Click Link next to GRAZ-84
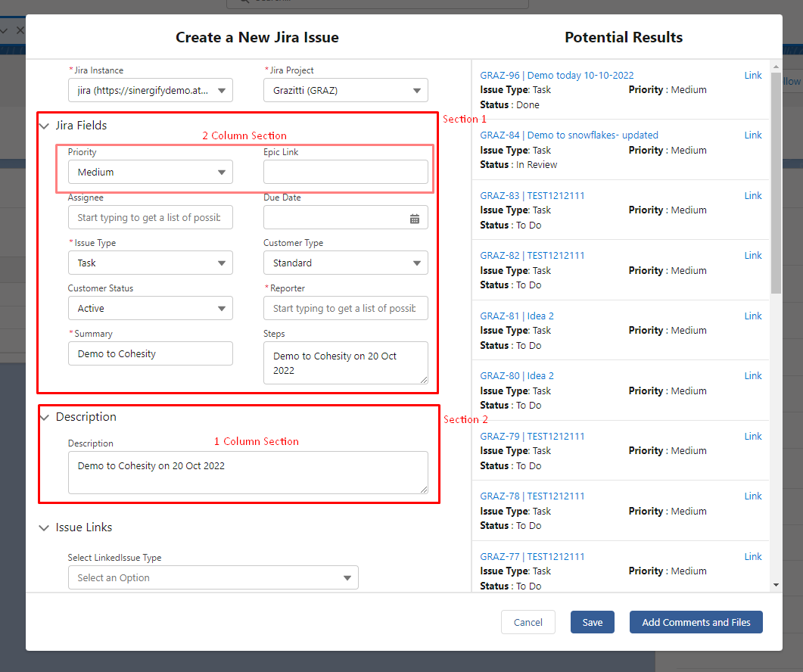This screenshot has height=672, width=803. click(x=753, y=135)
